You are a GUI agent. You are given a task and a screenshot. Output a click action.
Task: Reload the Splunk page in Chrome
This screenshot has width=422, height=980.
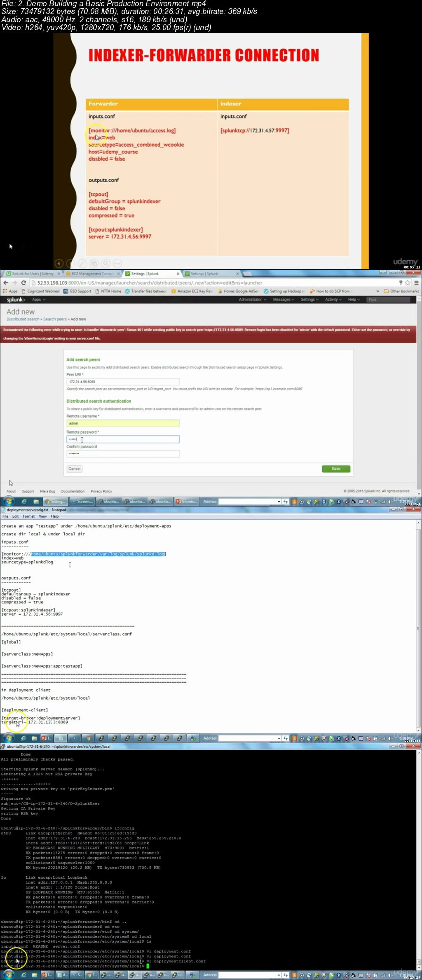24,282
